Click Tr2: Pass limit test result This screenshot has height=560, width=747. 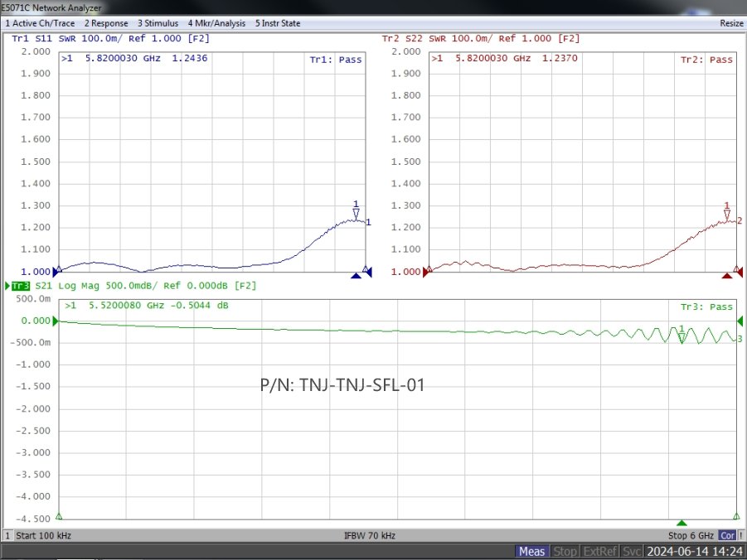pyautogui.click(x=706, y=60)
